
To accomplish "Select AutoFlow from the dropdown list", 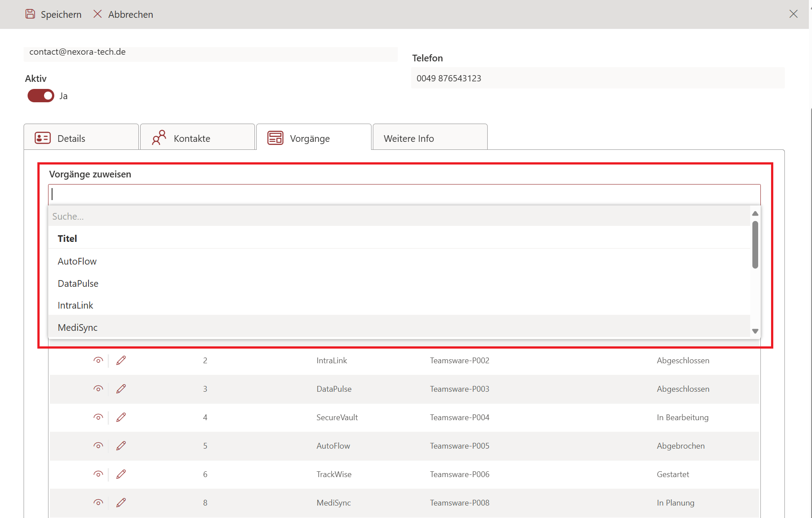I will 77,261.
